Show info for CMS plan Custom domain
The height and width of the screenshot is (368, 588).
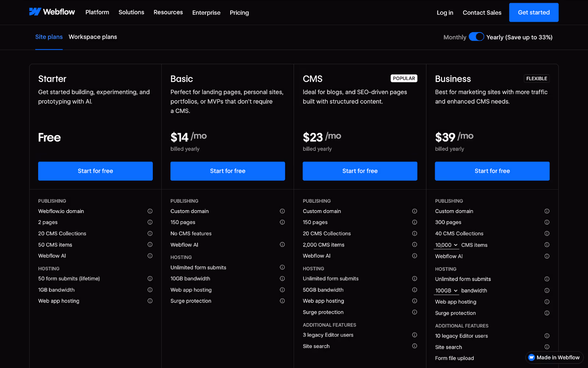point(415,211)
